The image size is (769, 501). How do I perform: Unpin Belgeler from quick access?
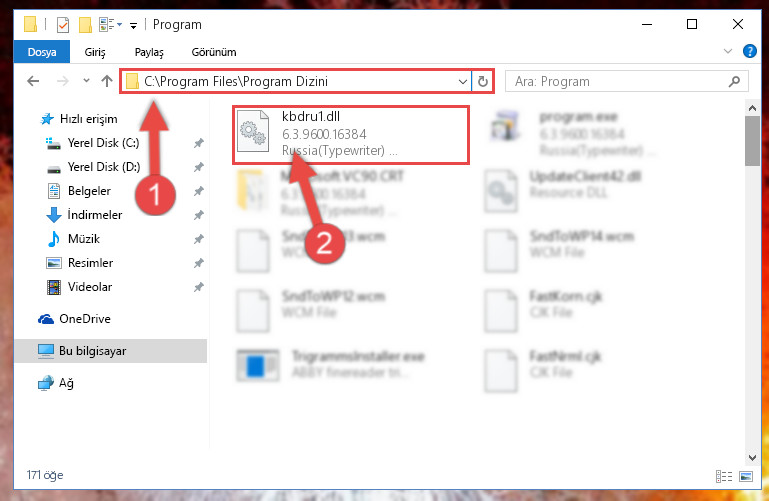(198, 191)
